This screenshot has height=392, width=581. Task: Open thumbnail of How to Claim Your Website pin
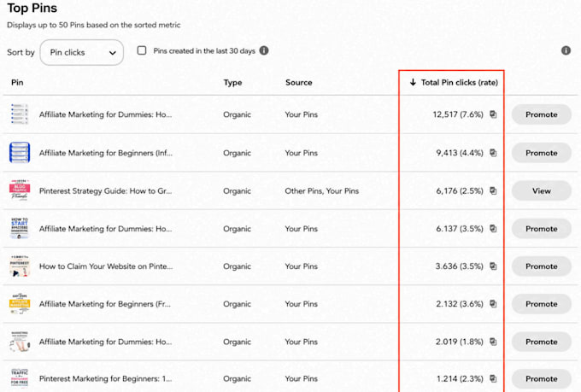pyautogui.click(x=20, y=266)
